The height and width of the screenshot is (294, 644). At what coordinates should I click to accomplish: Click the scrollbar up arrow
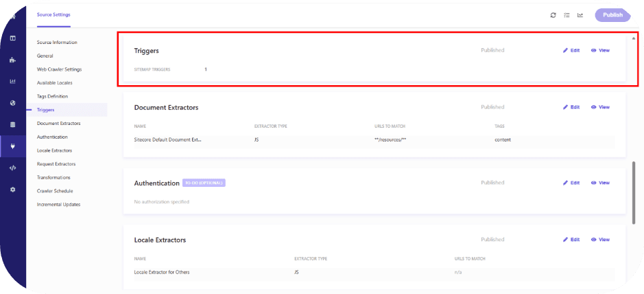[633, 38]
